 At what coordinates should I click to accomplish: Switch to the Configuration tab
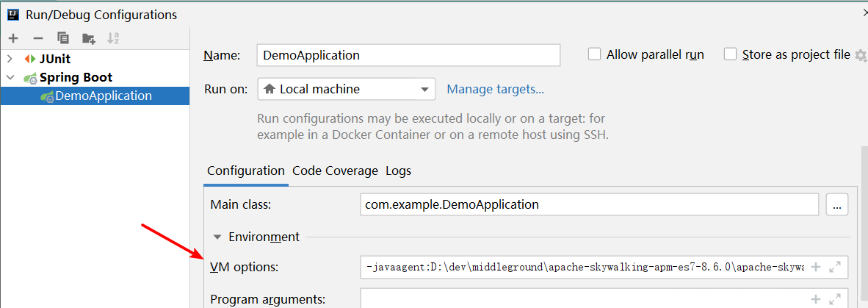tap(246, 171)
